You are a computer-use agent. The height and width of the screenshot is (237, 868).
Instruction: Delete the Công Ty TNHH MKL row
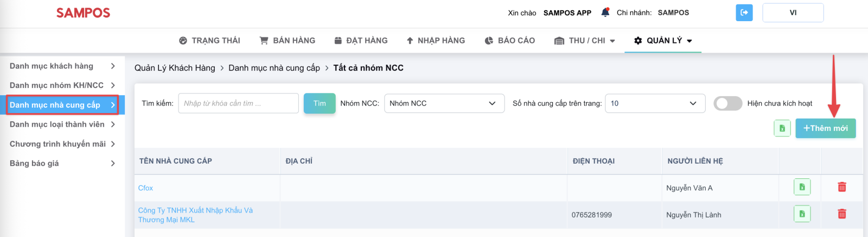[842, 214]
